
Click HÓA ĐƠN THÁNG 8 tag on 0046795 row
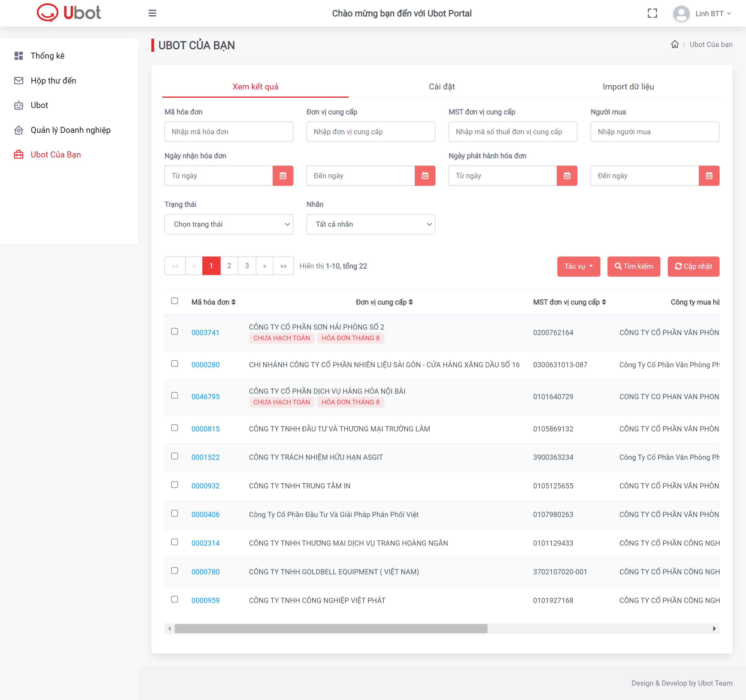[350, 402]
